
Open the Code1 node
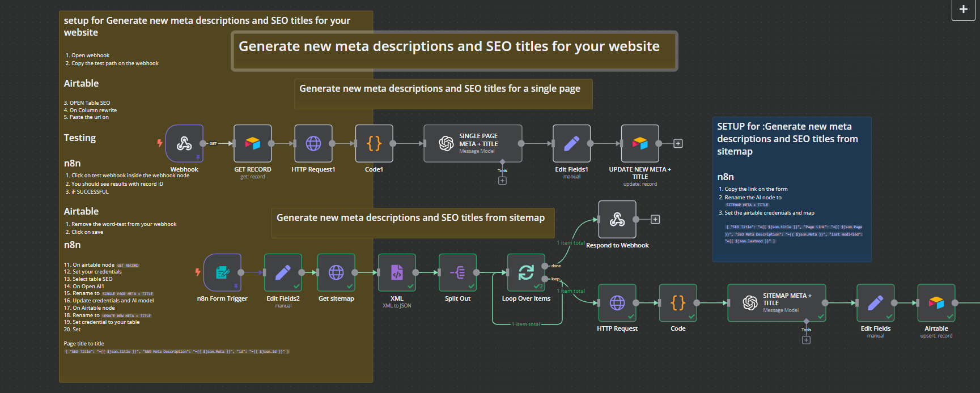(x=374, y=143)
